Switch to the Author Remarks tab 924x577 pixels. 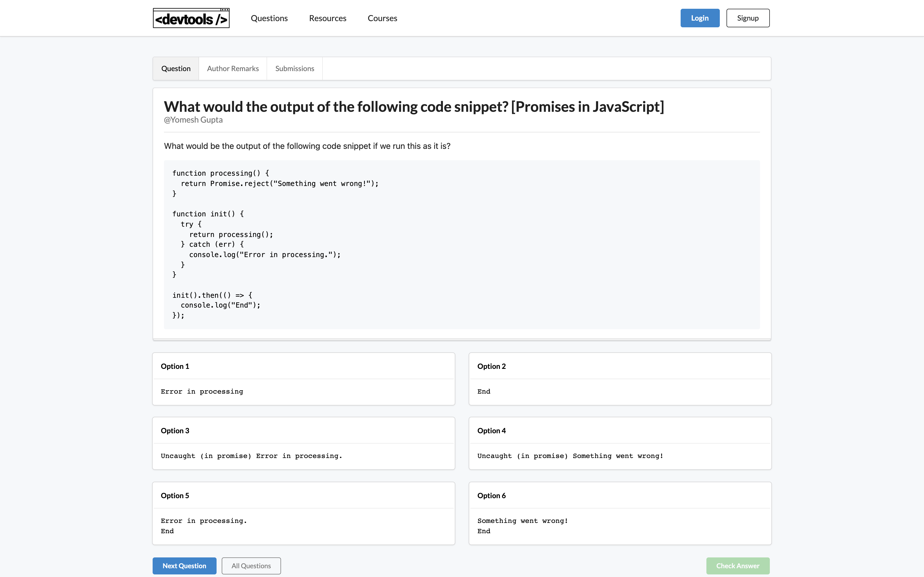pos(233,68)
